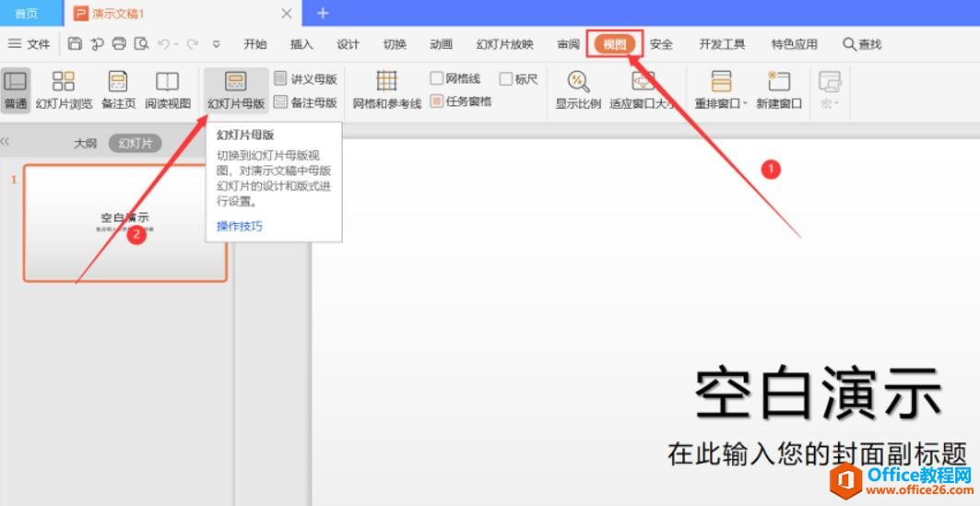Viewport: 980px width, 506px height.
Task: Click 新建窗口 new window
Action: tap(779, 90)
